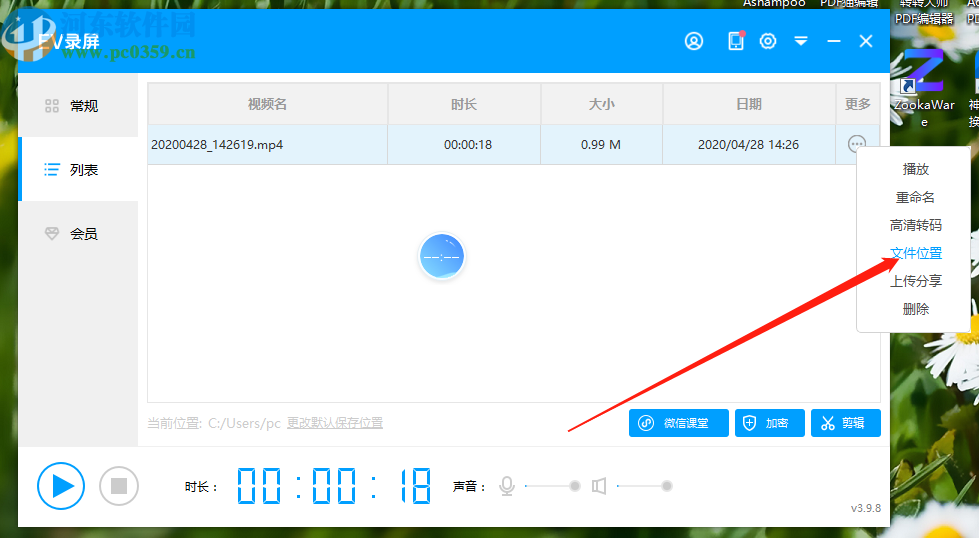This screenshot has width=979, height=538.
Task: Click the 时长 column header
Action: 464,104
